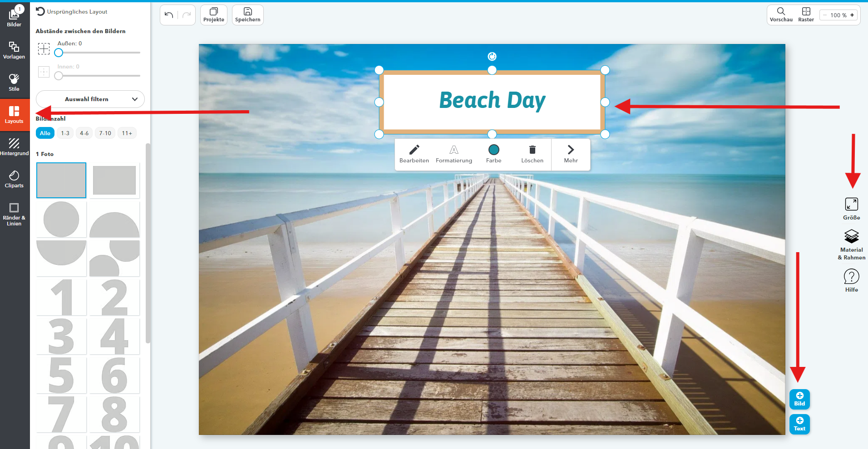Select the 4-6 image count filter
The width and height of the screenshot is (868, 449).
(x=84, y=133)
